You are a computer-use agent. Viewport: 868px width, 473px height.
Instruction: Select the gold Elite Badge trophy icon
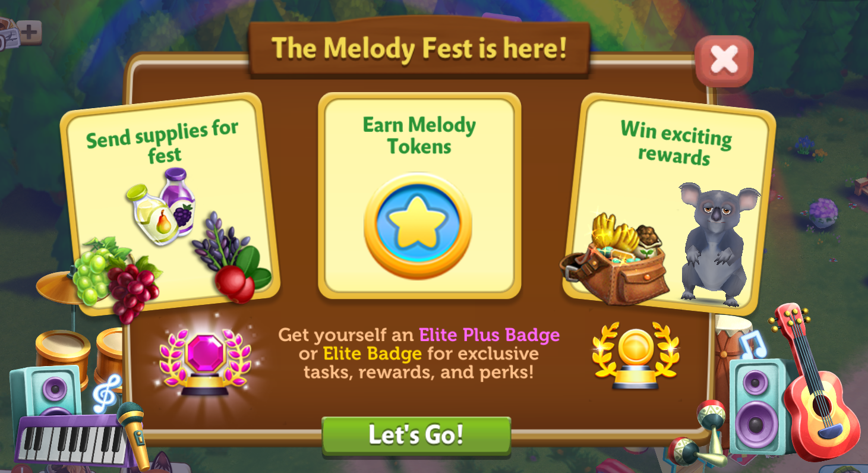point(635,355)
